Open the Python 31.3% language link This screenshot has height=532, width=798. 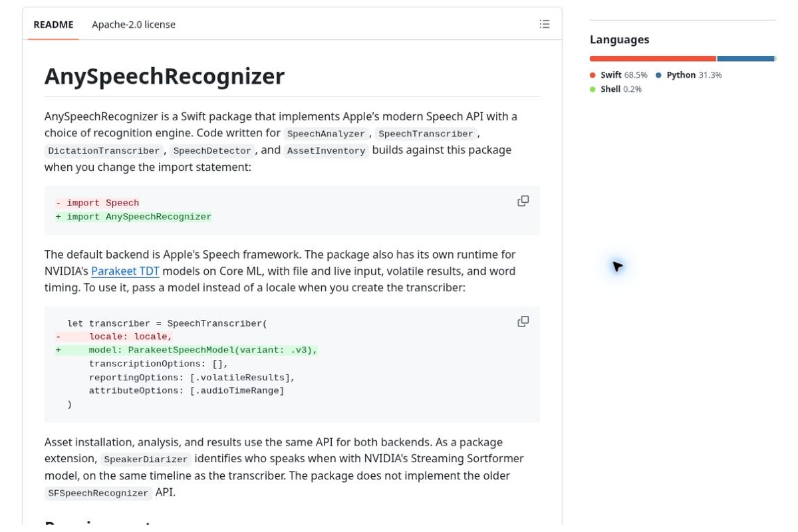[x=689, y=75]
